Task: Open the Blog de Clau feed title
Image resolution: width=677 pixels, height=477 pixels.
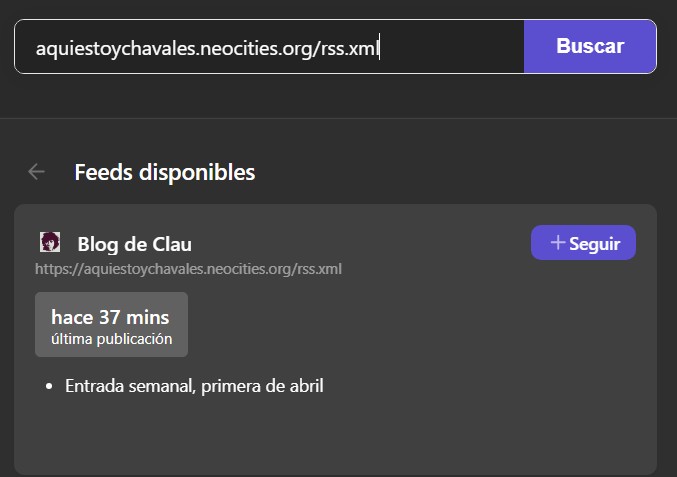Action: tap(134, 243)
